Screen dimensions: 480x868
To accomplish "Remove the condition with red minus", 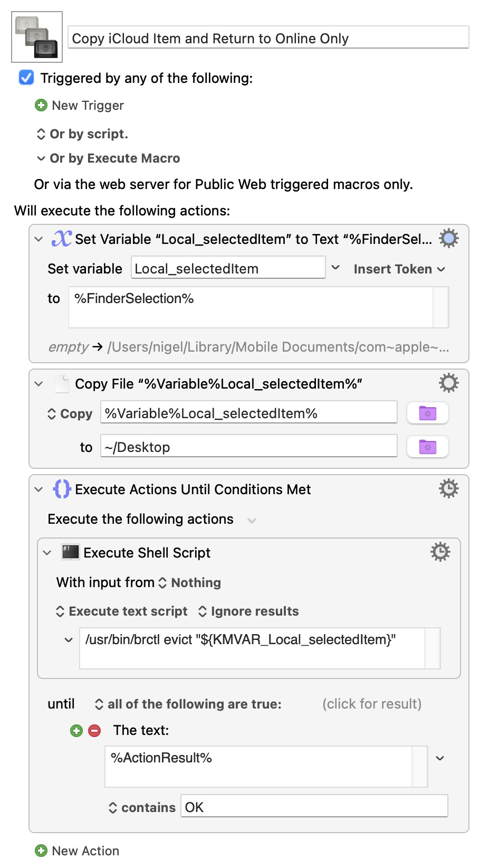I will point(94,731).
